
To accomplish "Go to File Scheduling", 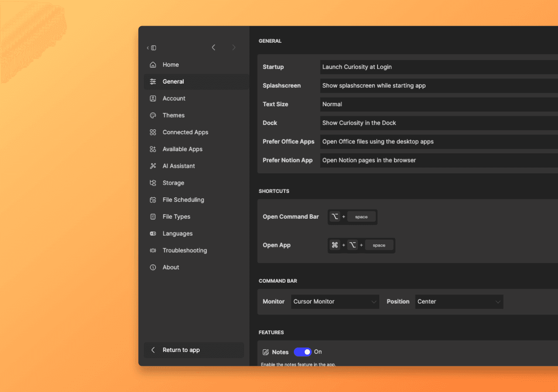I will click(x=196, y=200).
